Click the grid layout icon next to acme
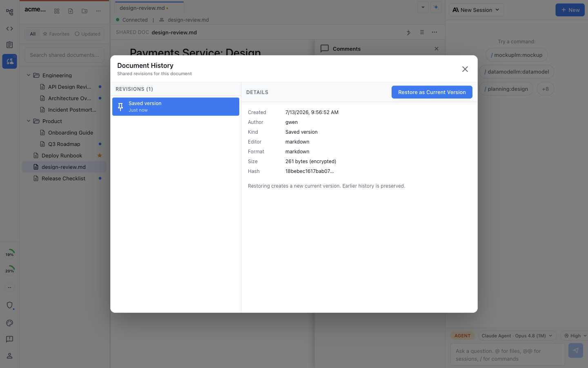The image size is (588, 368). (x=57, y=11)
